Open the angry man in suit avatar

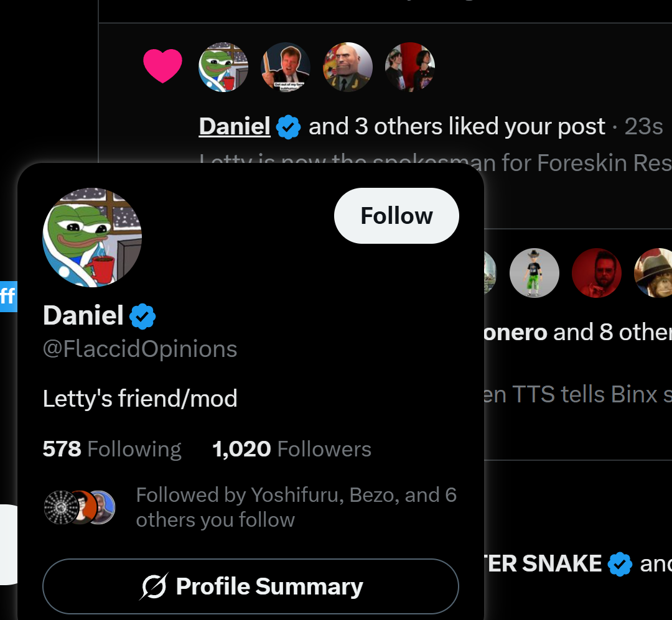click(x=286, y=67)
